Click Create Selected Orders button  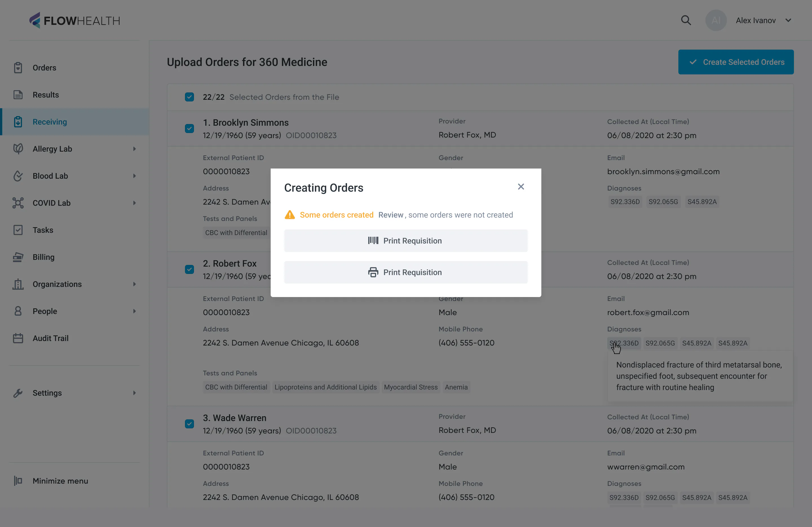(x=736, y=62)
